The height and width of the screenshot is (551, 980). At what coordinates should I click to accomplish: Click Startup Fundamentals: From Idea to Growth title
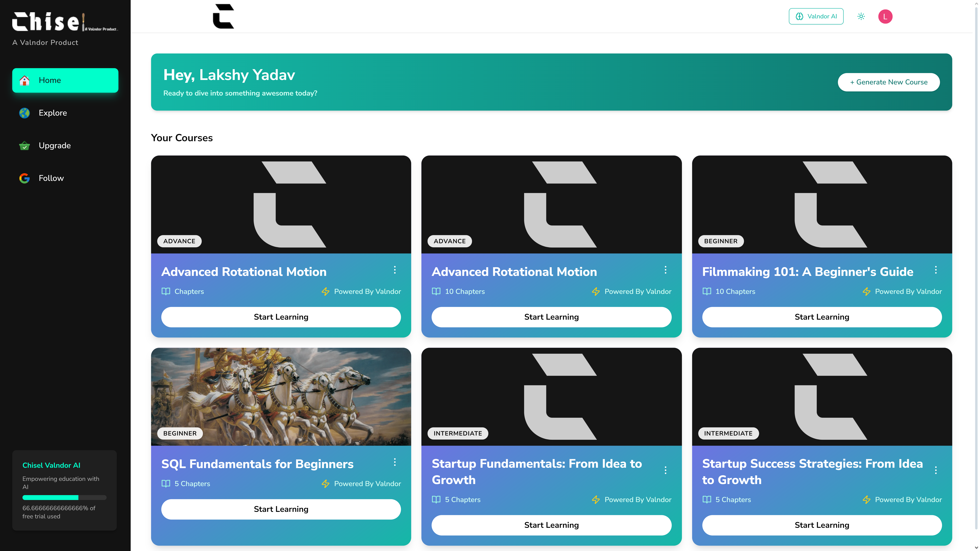click(537, 472)
